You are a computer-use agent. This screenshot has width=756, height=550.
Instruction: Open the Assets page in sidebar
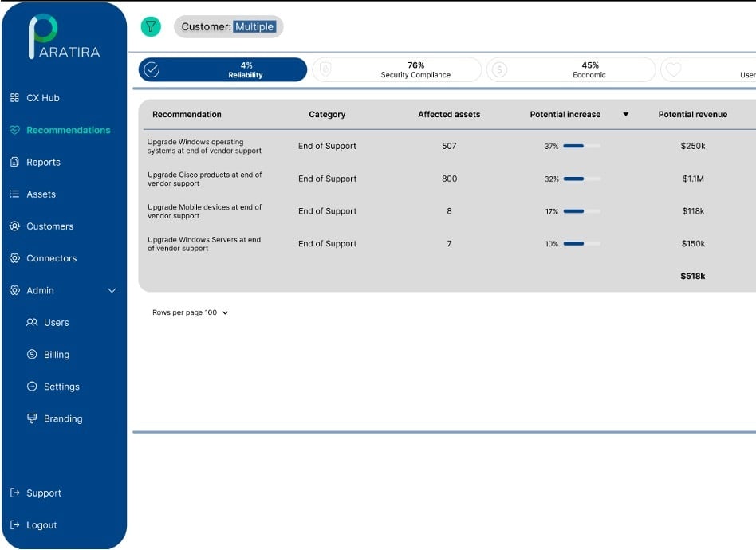point(41,194)
